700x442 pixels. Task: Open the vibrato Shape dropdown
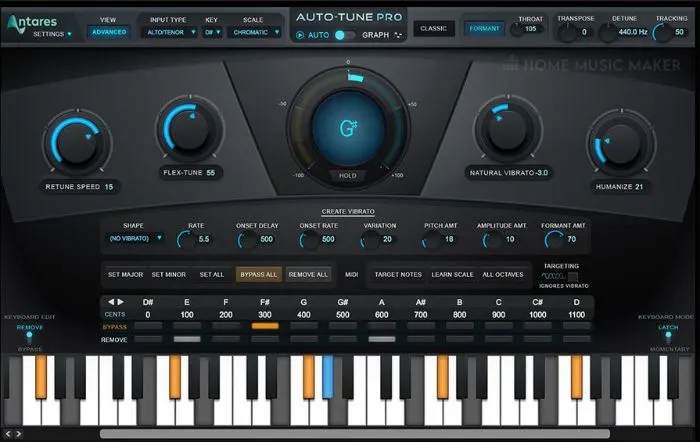point(136,238)
